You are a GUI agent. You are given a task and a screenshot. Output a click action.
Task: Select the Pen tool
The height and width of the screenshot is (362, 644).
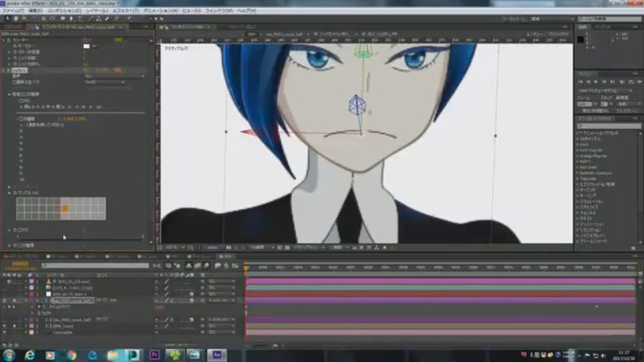click(71, 19)
